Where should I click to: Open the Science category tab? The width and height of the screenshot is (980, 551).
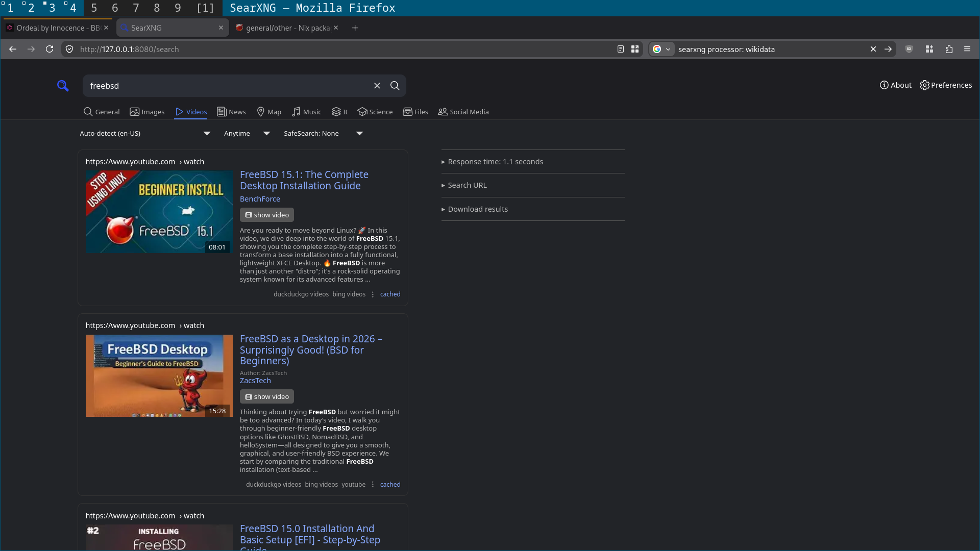click(375, 112)
